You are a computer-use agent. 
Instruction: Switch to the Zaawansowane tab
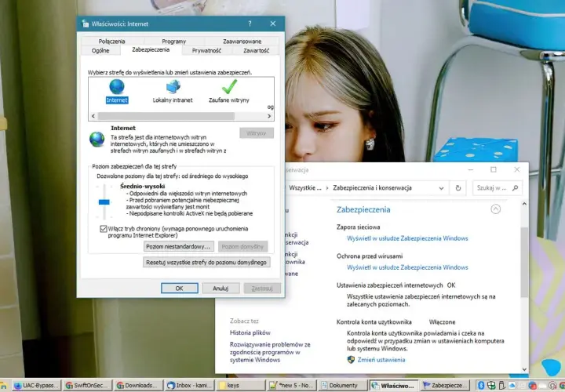242,41
